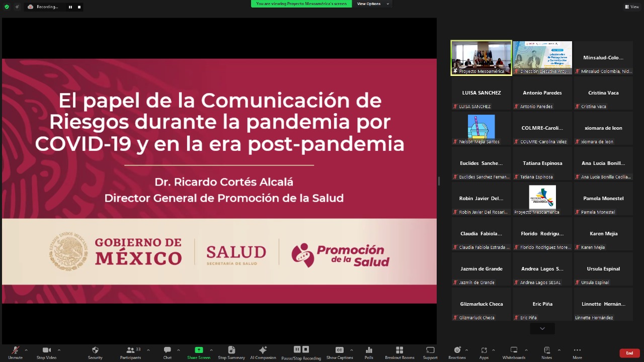Select Dirección Ejecutiva video thumbnail

tap(542, 58)
